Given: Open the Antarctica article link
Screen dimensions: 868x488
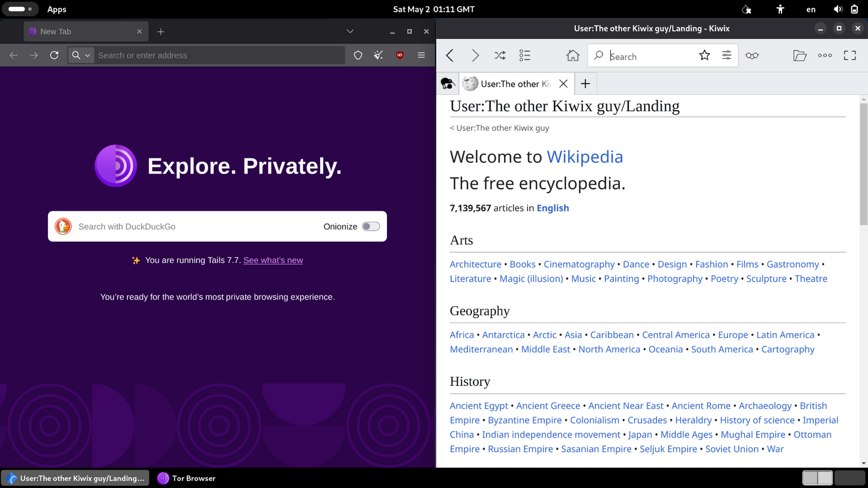Looking at the screenshot, I should coord(503,335).
